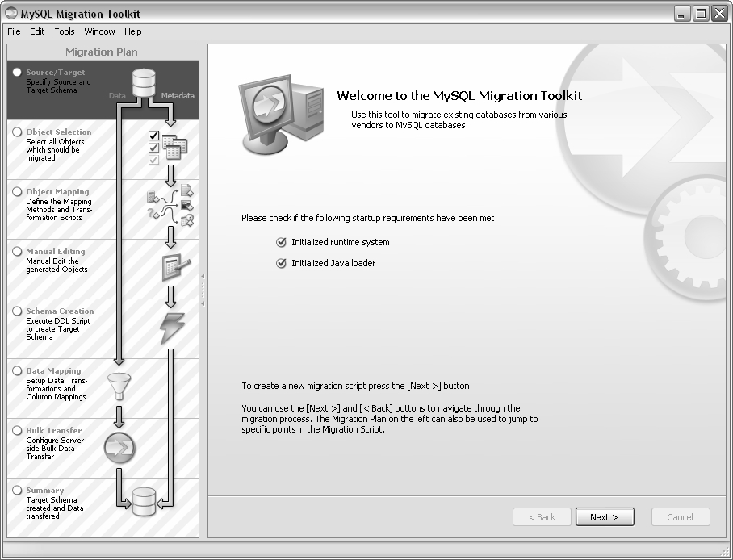Toggle the Initialized Java loader checkmark
This screenshot has width=733, height=560.
(281, 263)
